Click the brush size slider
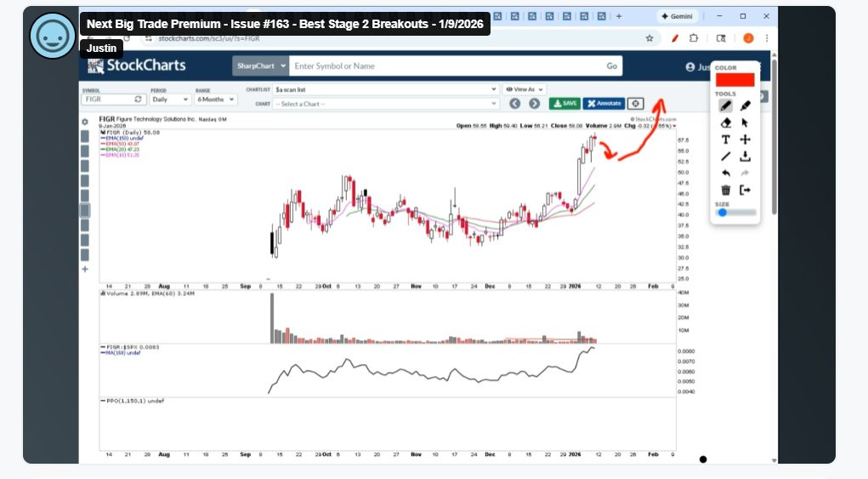Viewport: 868px width, 479px height. click(x=735, y=213)
